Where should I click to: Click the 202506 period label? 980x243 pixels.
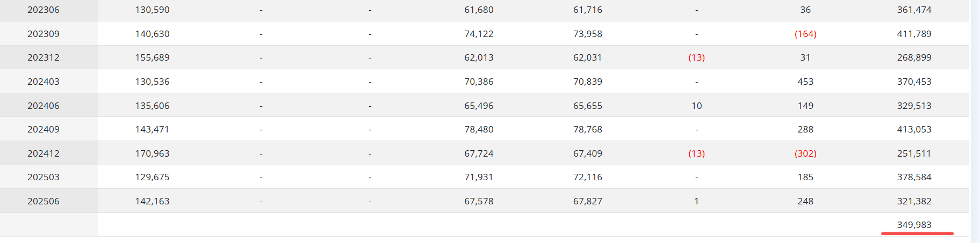click(44, 201)
